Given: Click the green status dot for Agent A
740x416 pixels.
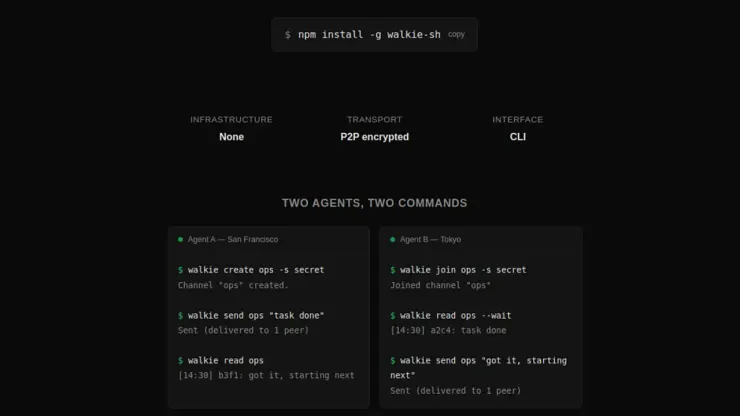Looking at the screenshot, I should click(x=180, y=240).
